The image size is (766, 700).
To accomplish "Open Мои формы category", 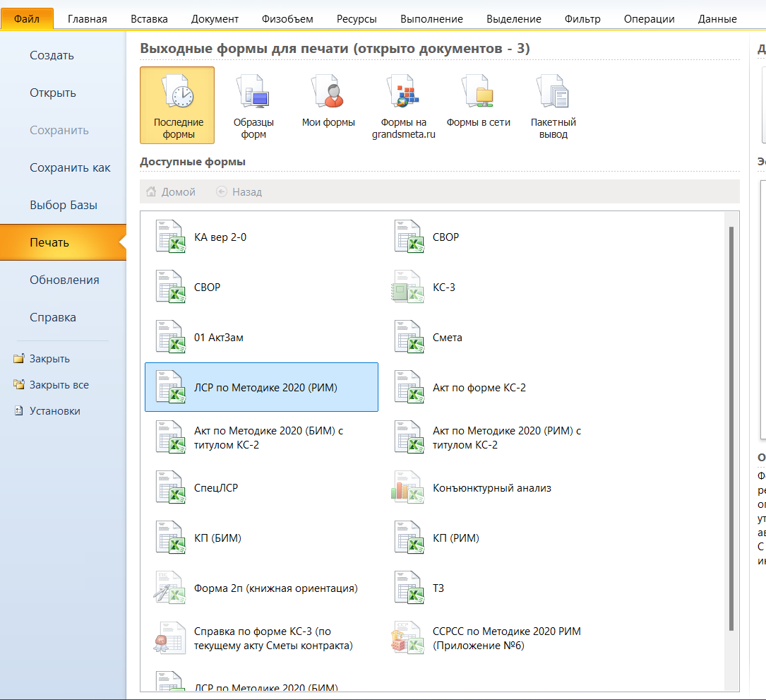I will tap(328, 106).
